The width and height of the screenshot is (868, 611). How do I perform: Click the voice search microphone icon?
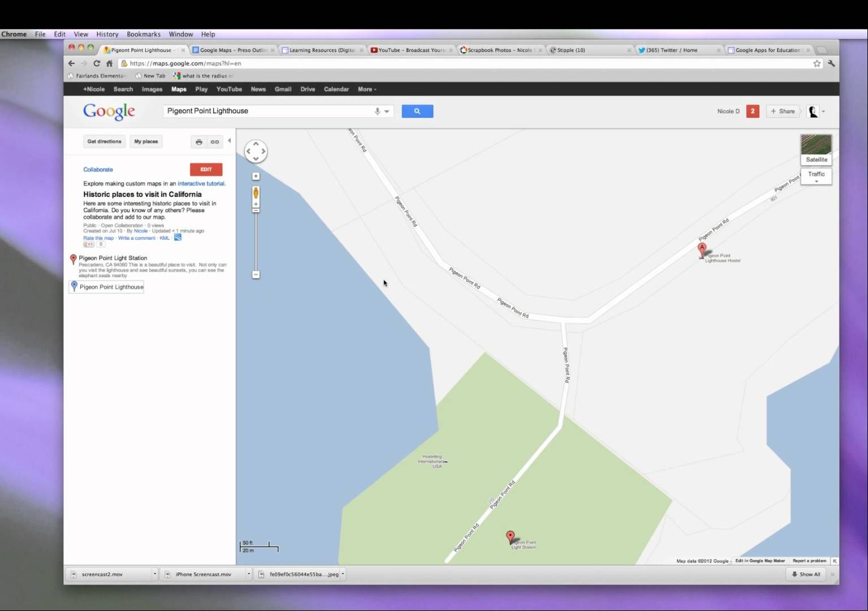pos(377,111)
